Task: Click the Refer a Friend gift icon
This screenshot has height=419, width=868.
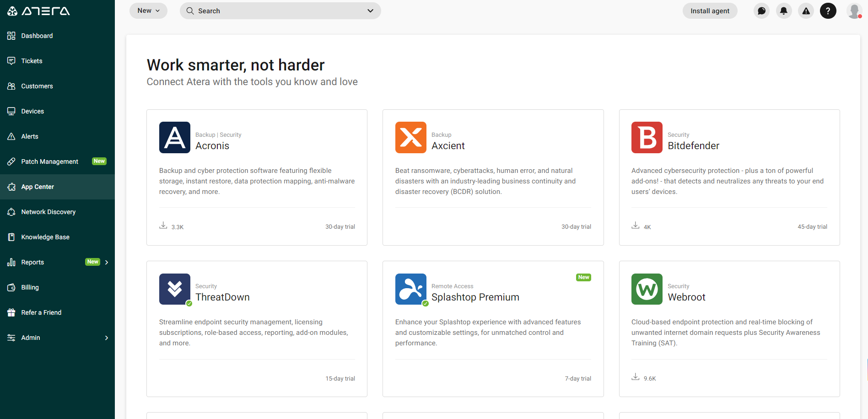Action: coord(11,312)
